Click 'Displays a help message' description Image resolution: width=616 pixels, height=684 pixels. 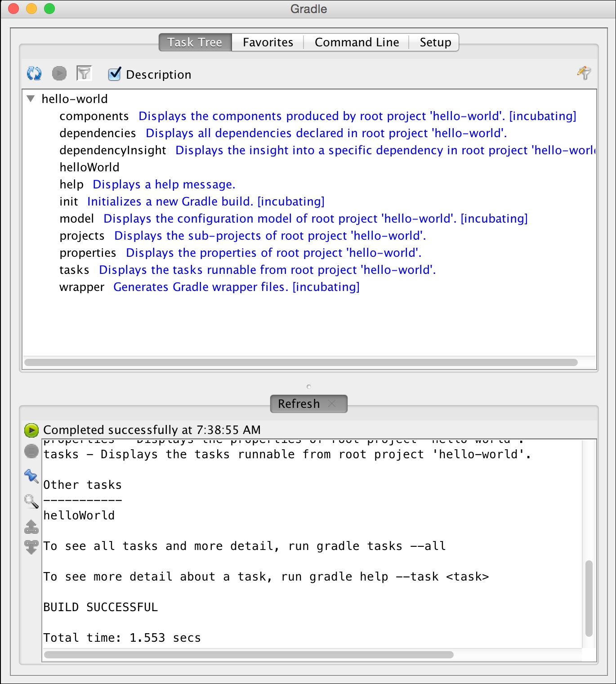164,184
